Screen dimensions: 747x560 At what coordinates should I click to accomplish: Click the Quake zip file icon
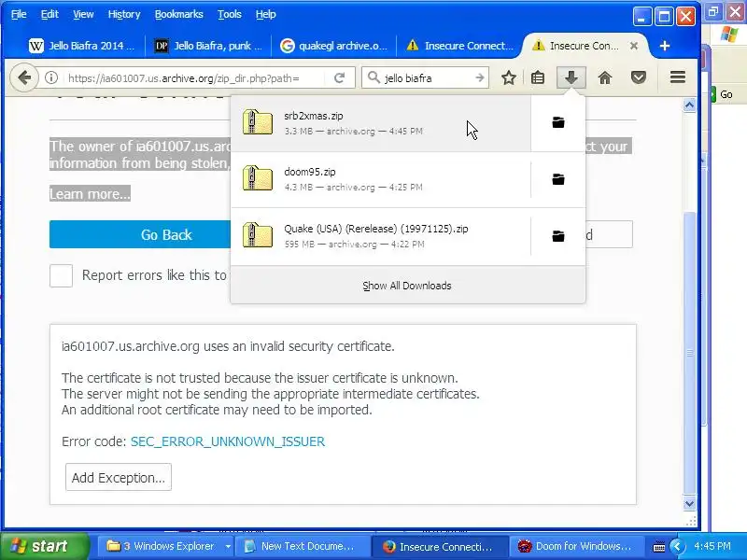coord(258,235)
